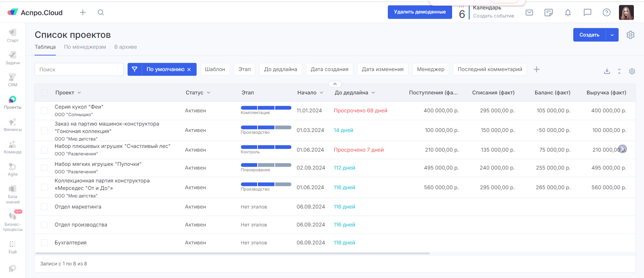
Task: Select the Бухгалтерия row checkbox
Action: (44, 242)
